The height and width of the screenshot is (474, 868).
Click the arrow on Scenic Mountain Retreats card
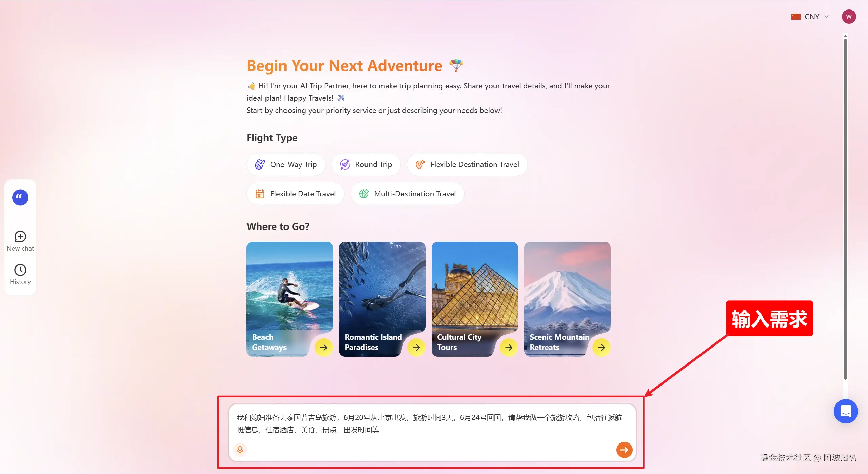[601, 347]
